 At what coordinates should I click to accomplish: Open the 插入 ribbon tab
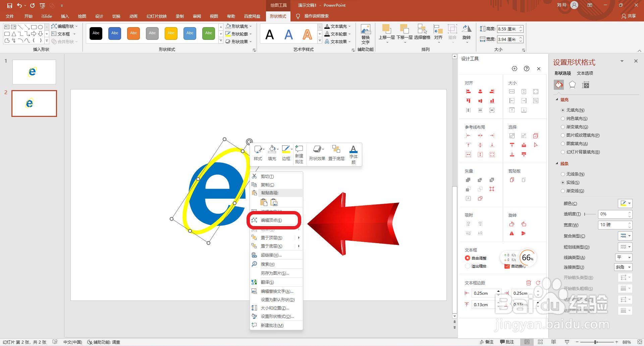[65, 16]
